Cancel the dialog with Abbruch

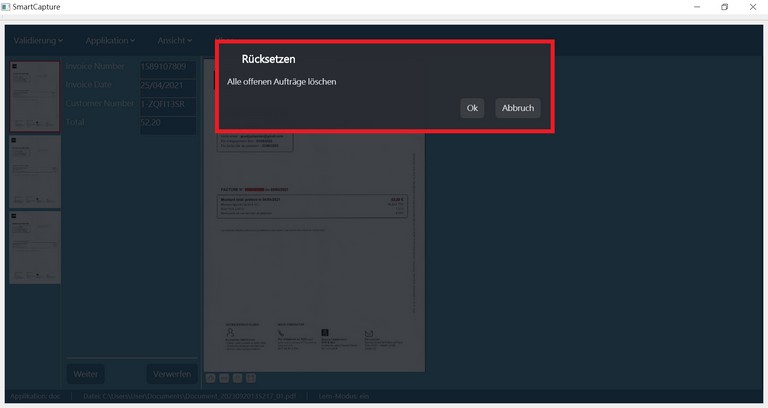point(518,108)
